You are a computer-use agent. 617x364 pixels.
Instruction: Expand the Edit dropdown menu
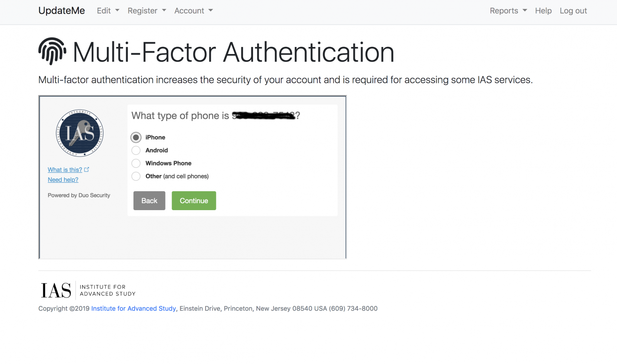(x=108, y=11)
